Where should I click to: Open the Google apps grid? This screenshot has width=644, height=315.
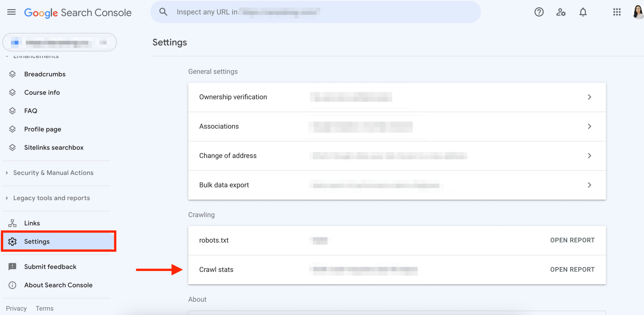coord(617,12)
